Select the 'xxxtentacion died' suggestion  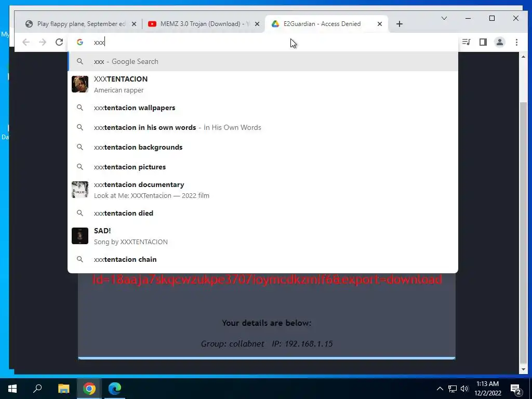pos(263,213)
